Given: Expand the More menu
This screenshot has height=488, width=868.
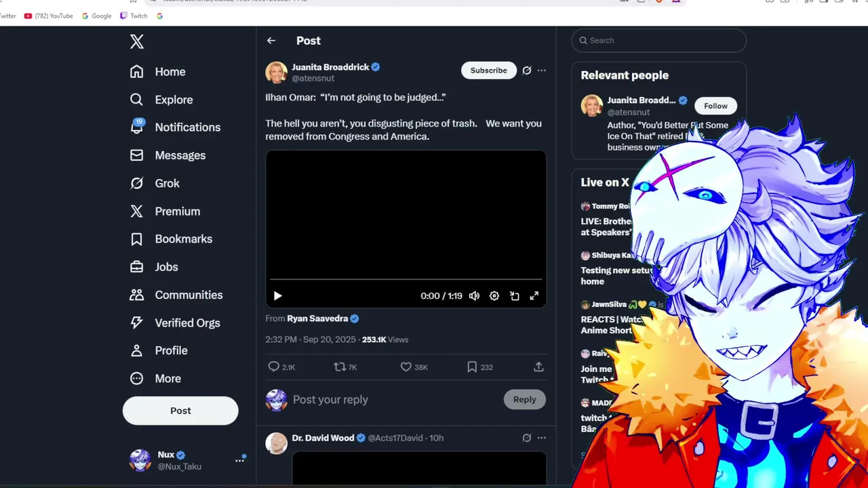Looking at the screenshot, I should 155,378.
